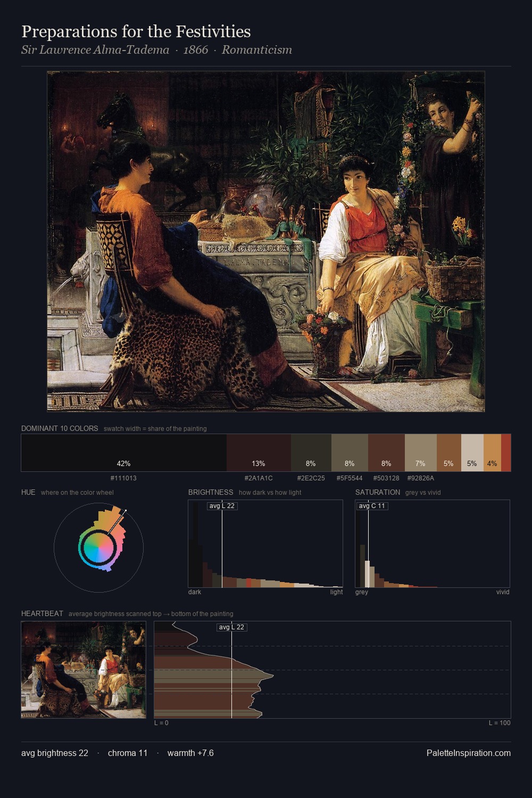
Task: Select the 5% rust-brown swatch
Action: coord(449,453)
